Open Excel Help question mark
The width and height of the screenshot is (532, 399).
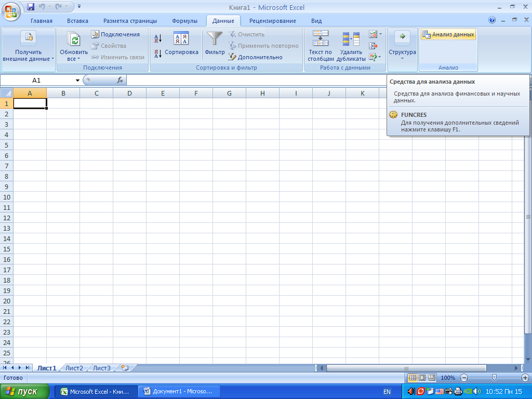[492, 20]
